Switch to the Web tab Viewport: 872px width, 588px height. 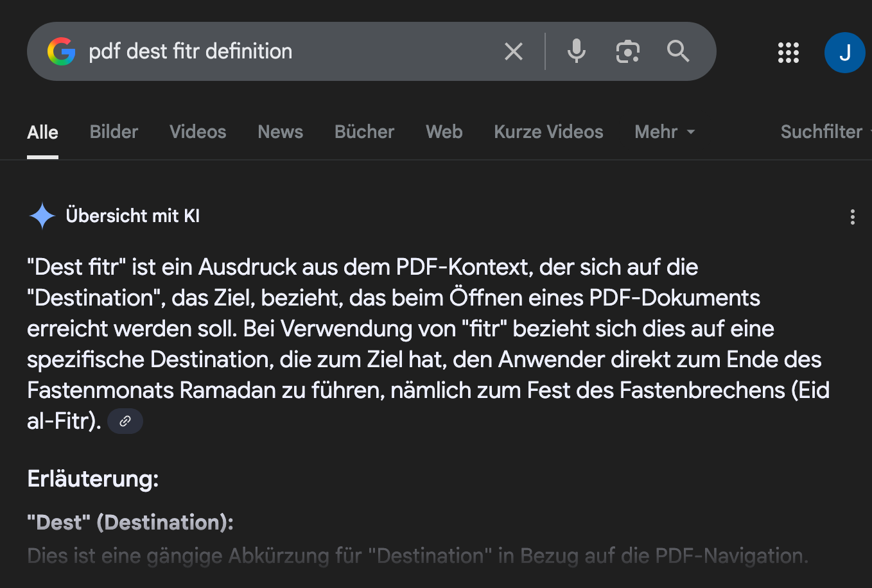coord(444,132)
